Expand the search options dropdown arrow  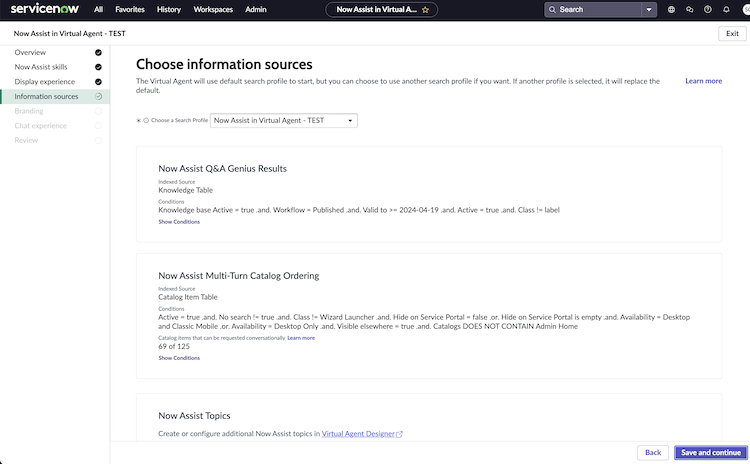(649, 10)
